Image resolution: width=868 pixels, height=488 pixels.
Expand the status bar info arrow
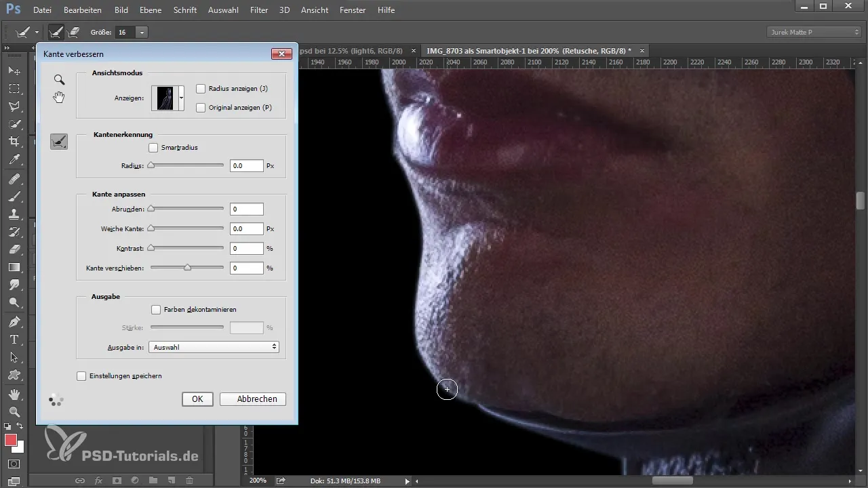[x=407, y=481]
